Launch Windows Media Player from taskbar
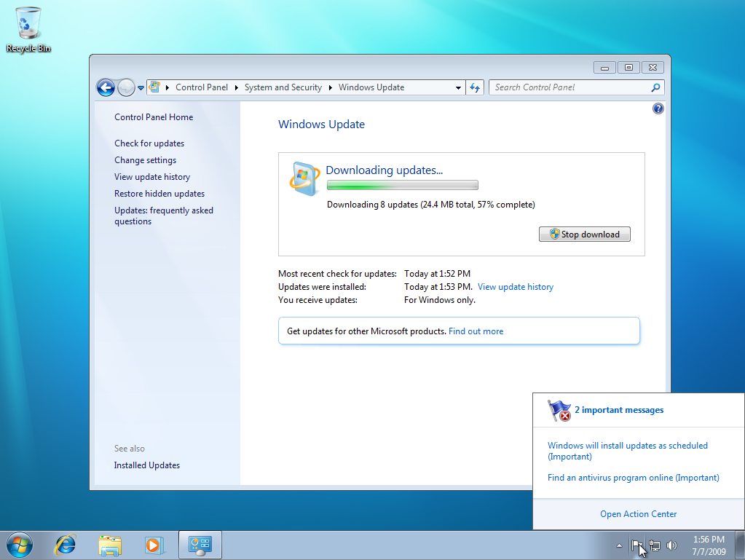Viewport: 745px width, 560px height. (154, 545)
